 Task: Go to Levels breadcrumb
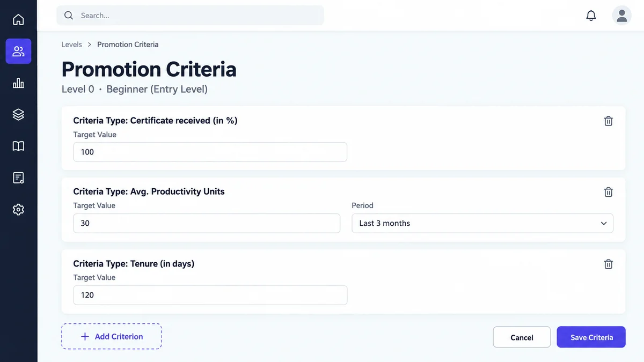click(72, 45)
